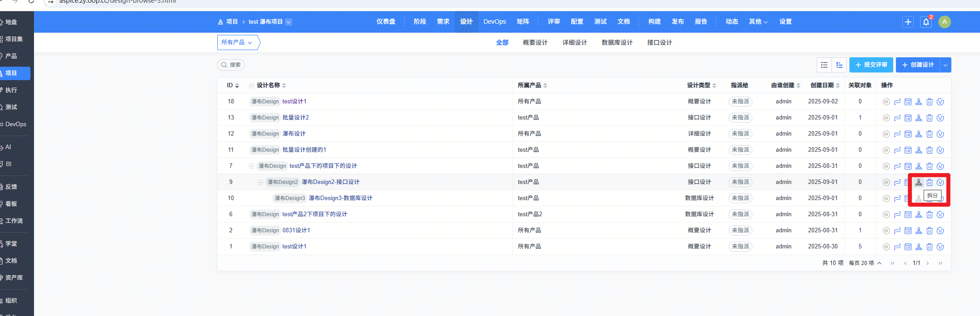Screen dimensions: 980x316
Task: Click the 提交评审 button
Action: [x=870, y=65]
